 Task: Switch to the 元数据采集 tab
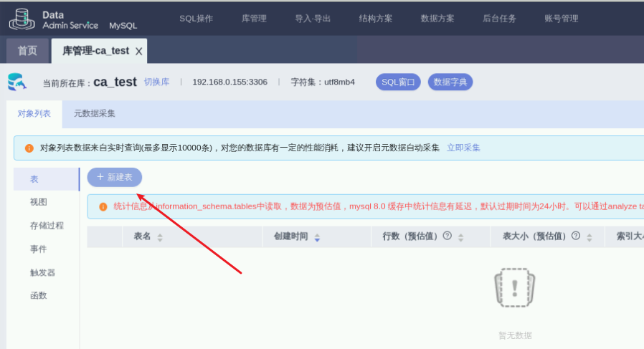(x=95, y=114)
